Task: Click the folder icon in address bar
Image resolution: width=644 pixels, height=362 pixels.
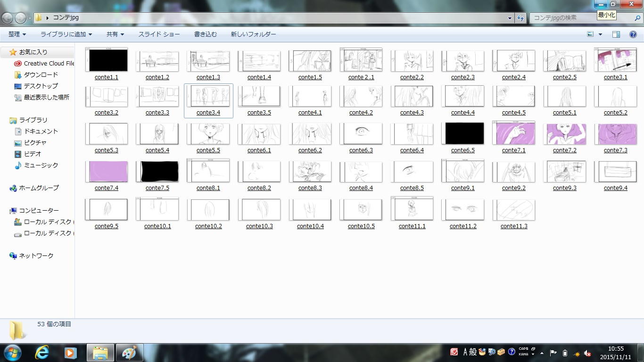Action: tap(39, 18)
